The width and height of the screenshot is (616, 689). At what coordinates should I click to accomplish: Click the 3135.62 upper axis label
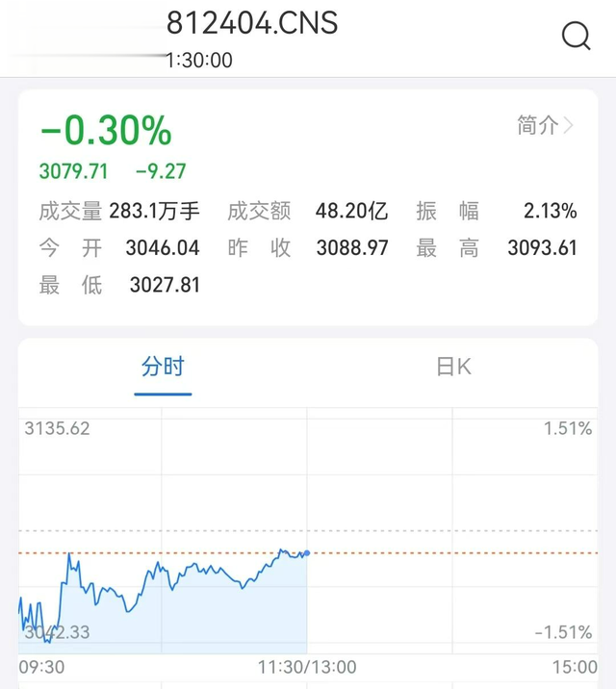tap(57, 428)
